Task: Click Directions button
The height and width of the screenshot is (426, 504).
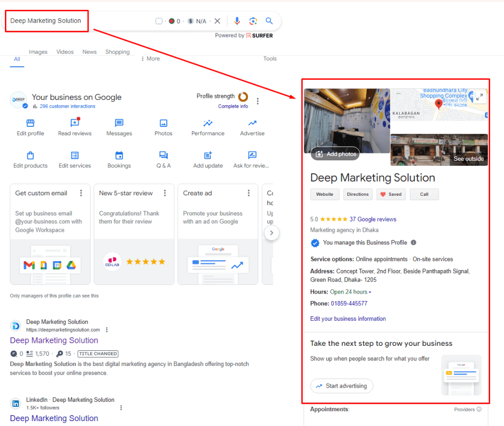Action: tap(358, 194)
